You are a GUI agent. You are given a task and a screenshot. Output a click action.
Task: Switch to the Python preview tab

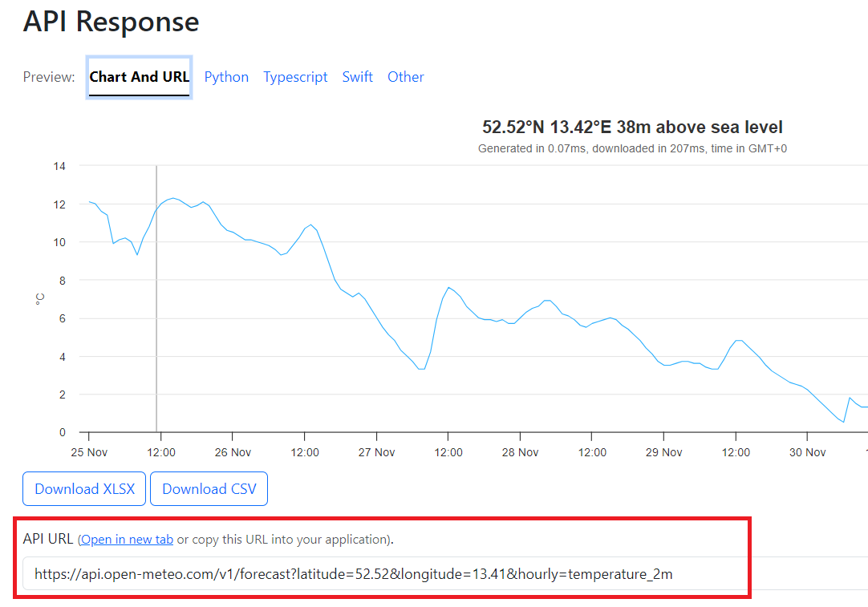(226, 77)
